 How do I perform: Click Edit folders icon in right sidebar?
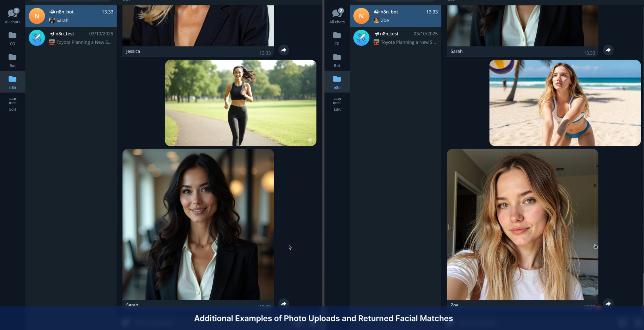337,104
